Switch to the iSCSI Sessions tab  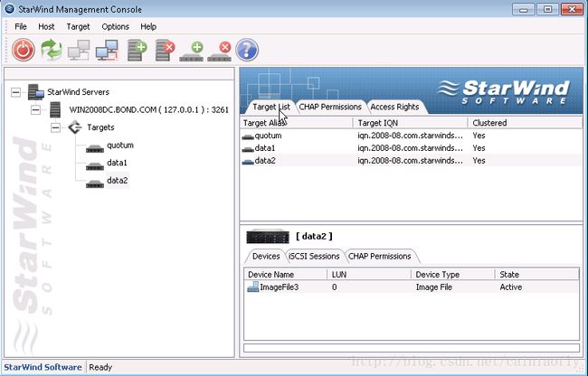point(314,256)
